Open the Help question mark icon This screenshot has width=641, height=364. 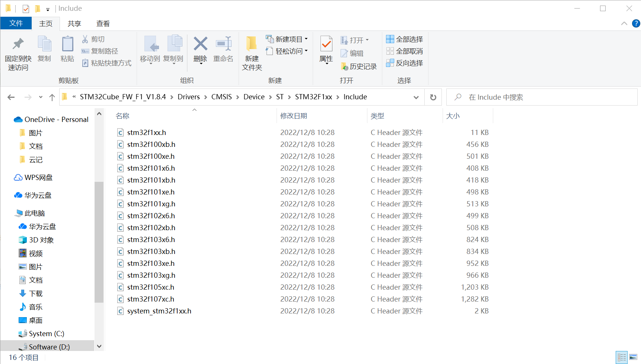[x=636, y=23]
